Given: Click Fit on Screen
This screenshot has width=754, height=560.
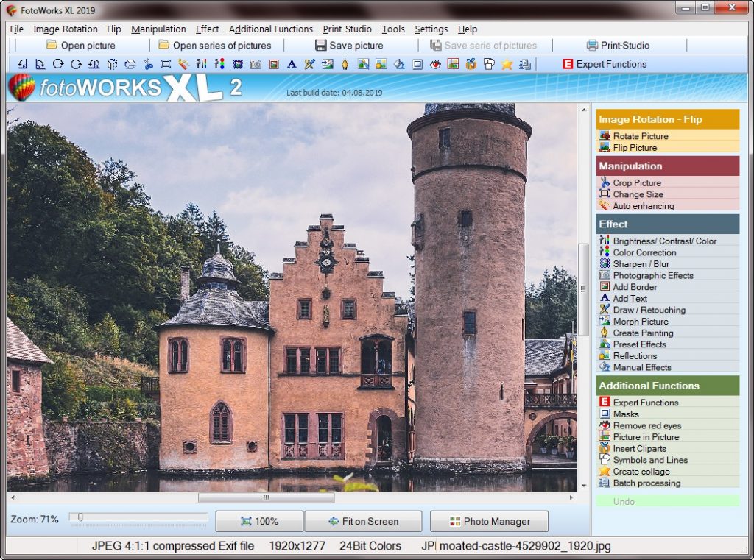Looking at the screenshot, I should pyautogui.click(x=364, y=521).
